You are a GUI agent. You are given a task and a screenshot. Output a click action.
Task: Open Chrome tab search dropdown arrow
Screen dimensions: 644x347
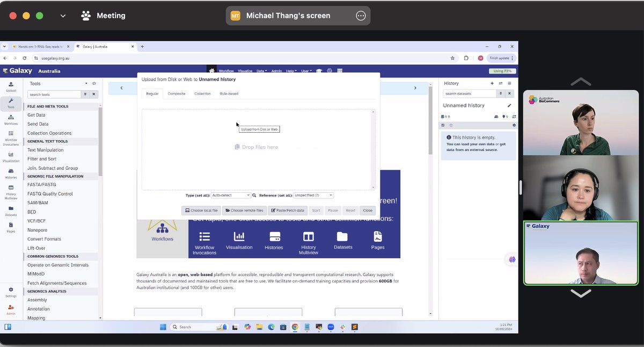pos(5,47)
